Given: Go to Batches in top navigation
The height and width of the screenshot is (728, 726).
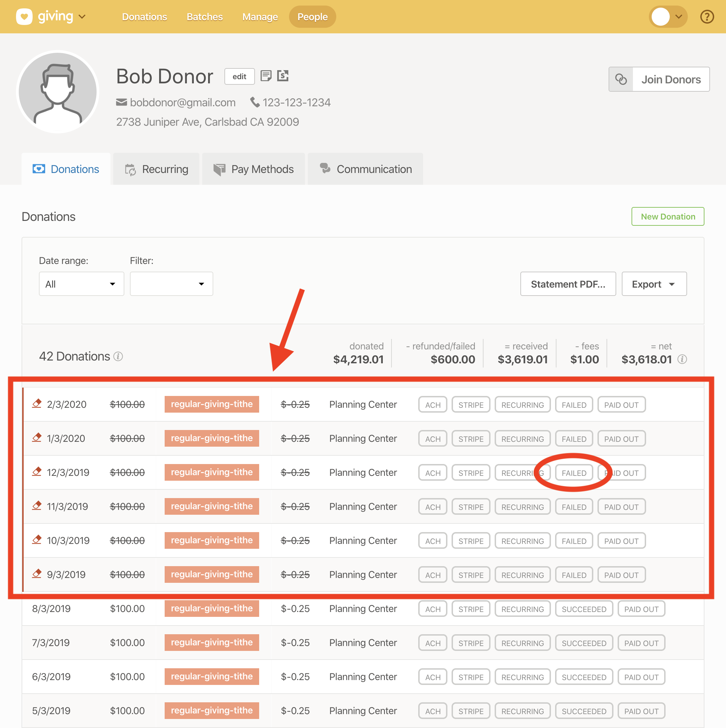Looking at the screenshot, I should 204,17.
